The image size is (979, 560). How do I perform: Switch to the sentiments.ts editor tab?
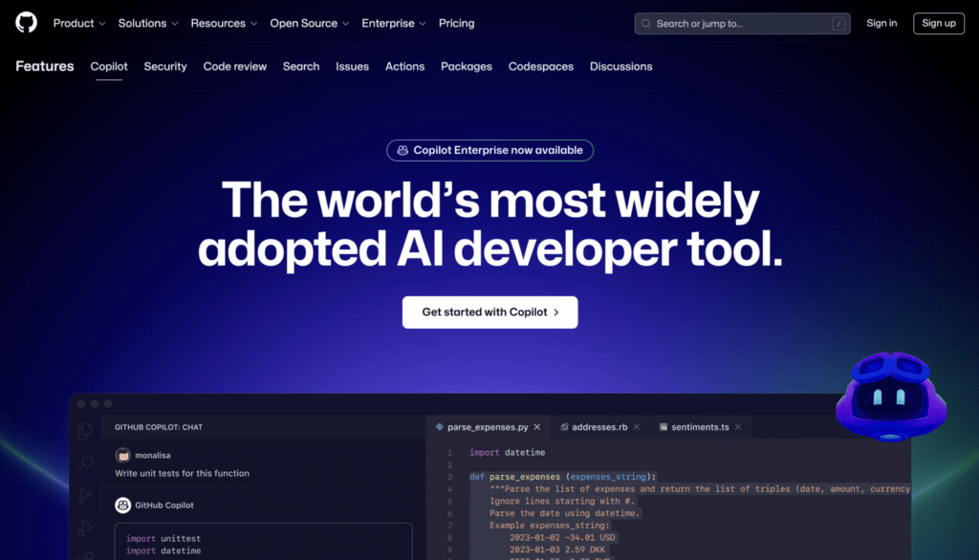point(701,427)
